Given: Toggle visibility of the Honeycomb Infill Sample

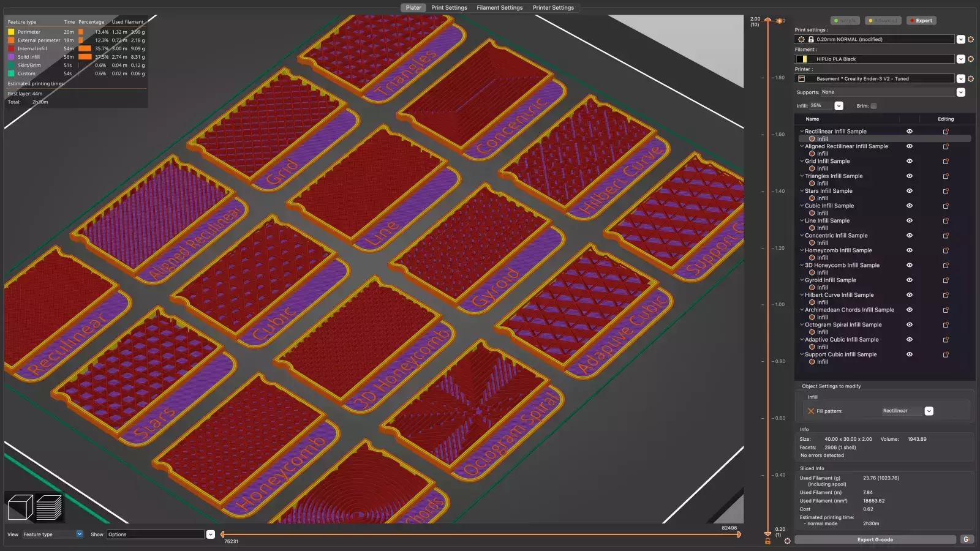Looking at the screenshot, I should click(910, 250).
